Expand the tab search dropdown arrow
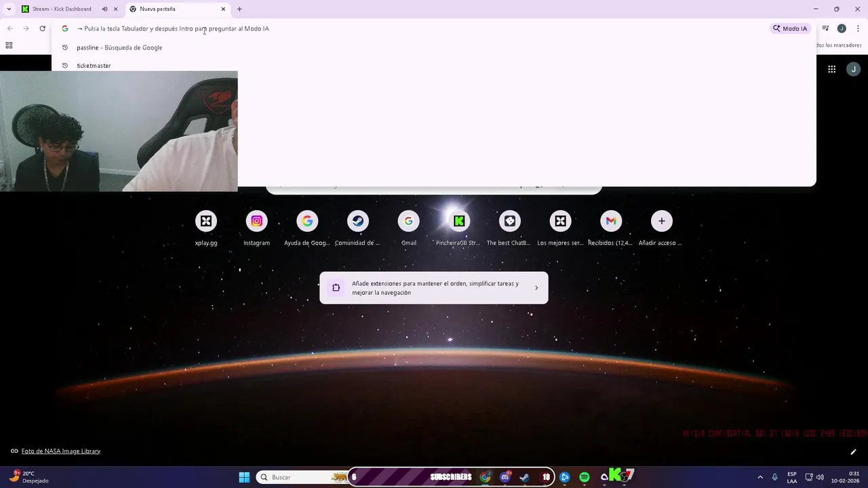This screenshot has height=488, width=868. click(x=9, y=9)
